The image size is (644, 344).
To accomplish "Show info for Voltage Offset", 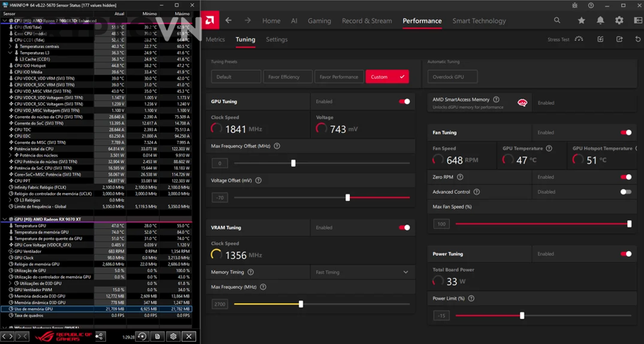I will click(x=258, y=180).
